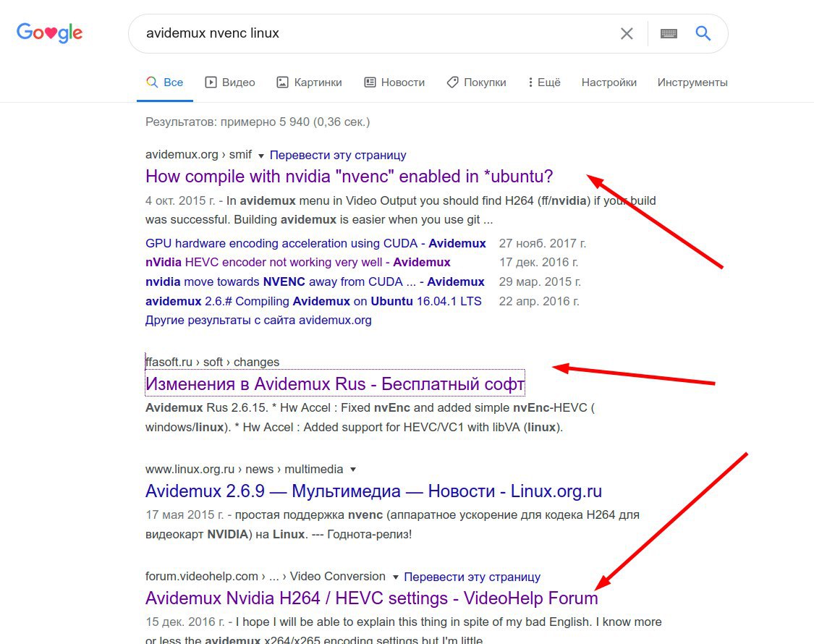Click the date '27 нояб. 2017 г.'
The height and width of the screenshot is (644, 814).
point(543,243)
